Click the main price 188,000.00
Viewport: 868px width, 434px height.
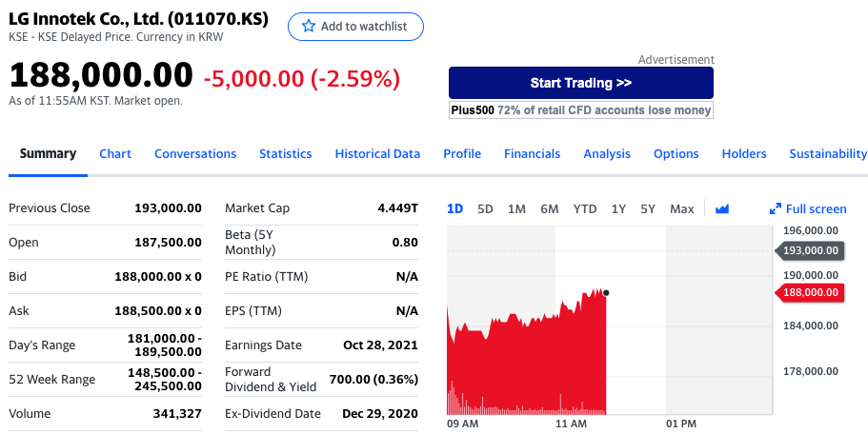click(101, 75)
